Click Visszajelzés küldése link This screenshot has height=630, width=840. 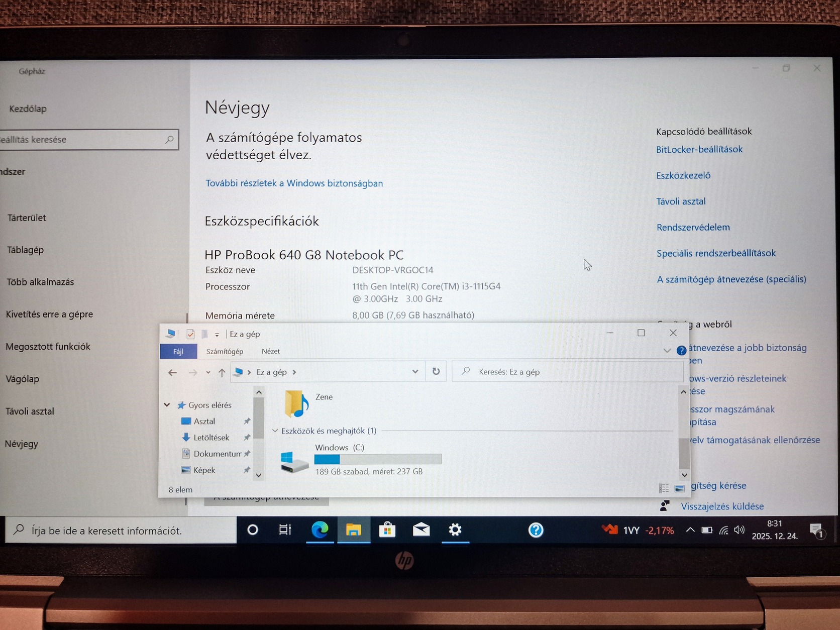click(x=722, y=506)
